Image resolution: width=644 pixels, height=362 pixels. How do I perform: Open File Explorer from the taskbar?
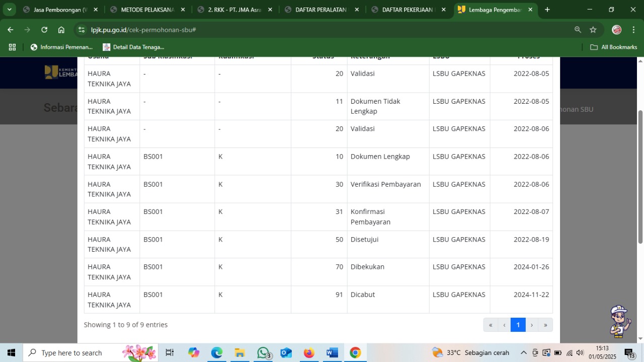tap(239, 353)
